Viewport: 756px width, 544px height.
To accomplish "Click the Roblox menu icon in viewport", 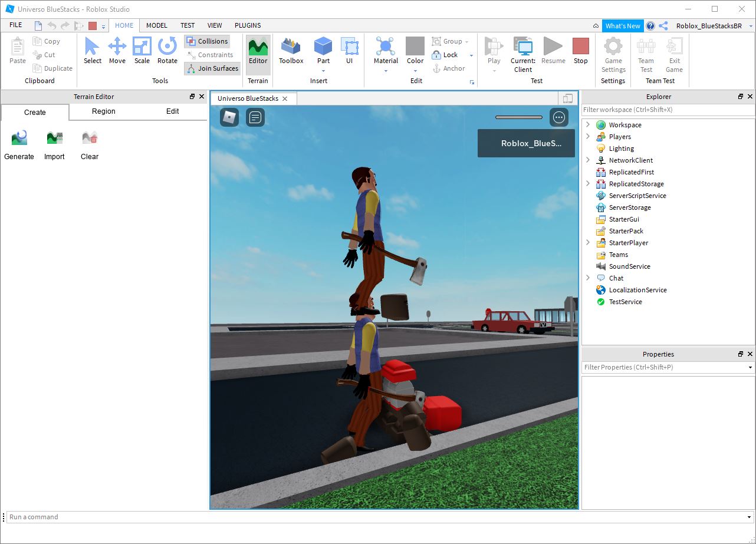I will (229, 117).
